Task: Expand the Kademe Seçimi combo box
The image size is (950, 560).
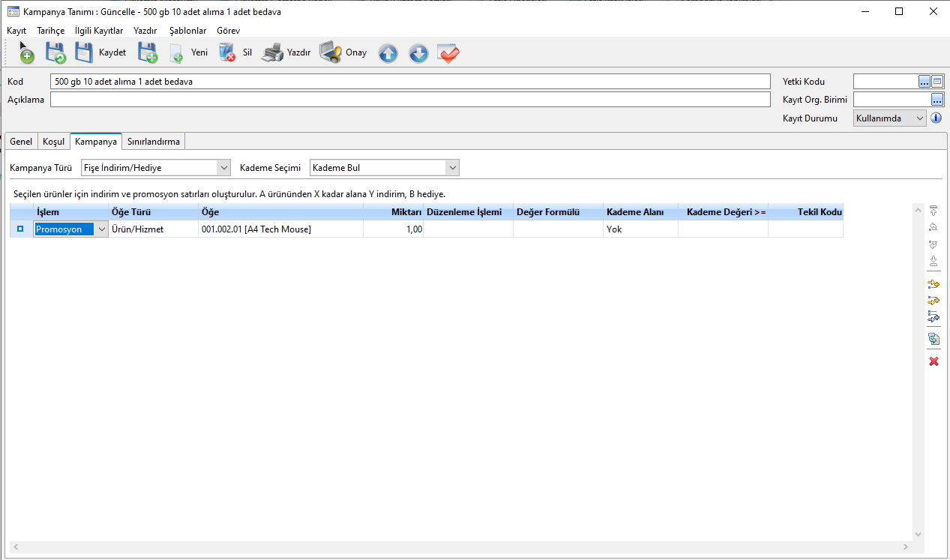Action: 451,168
